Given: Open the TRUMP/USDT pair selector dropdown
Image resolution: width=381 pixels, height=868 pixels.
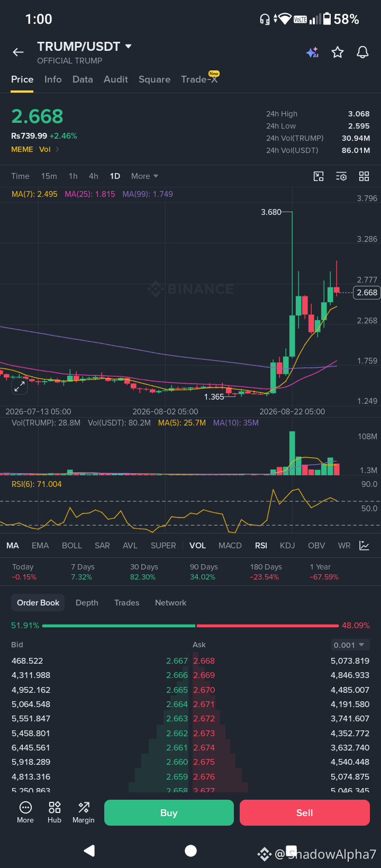Looking at the screenshot, I should [85, 47].
